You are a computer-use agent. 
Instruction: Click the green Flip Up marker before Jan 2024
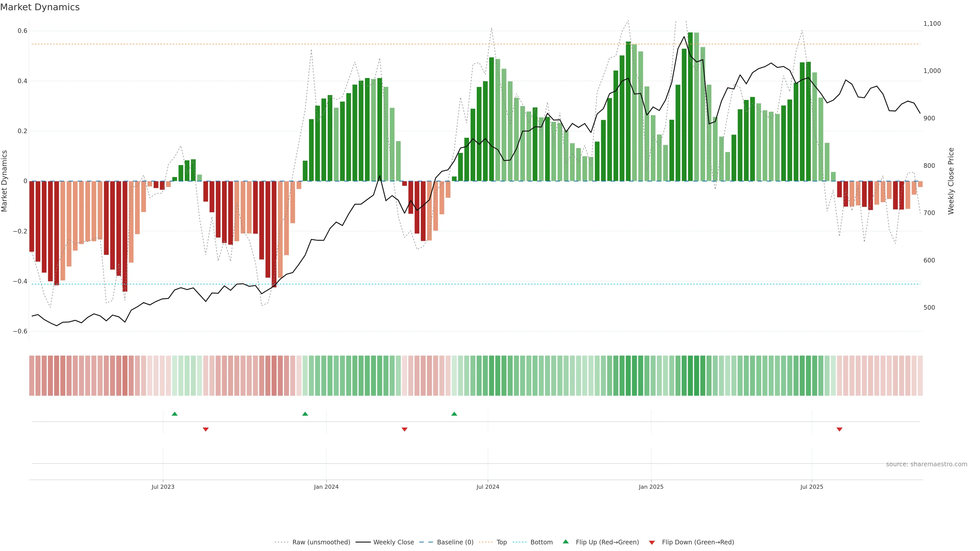coord(305,414)
